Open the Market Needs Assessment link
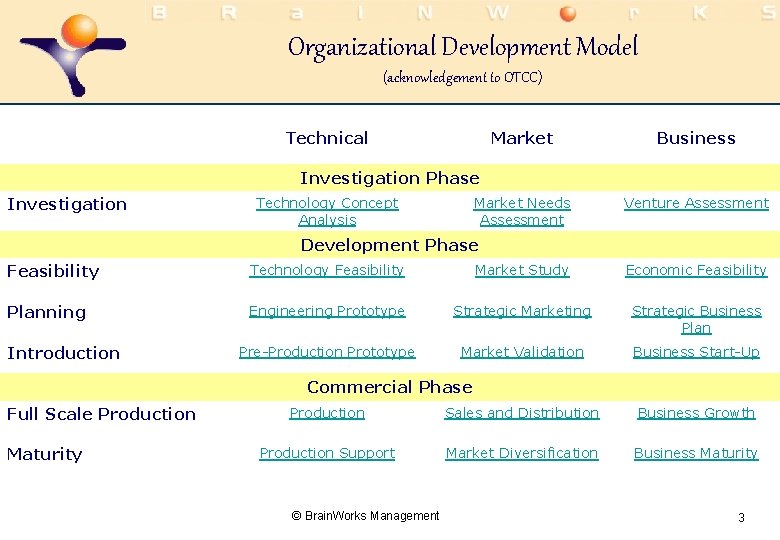The image size is (780, 540). [522, 211]
